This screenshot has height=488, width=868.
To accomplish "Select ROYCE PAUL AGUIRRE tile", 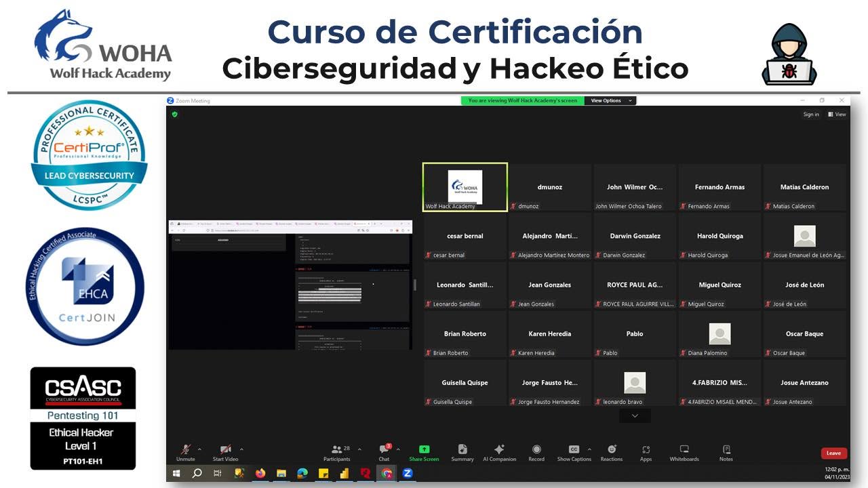I will (635, 285).
